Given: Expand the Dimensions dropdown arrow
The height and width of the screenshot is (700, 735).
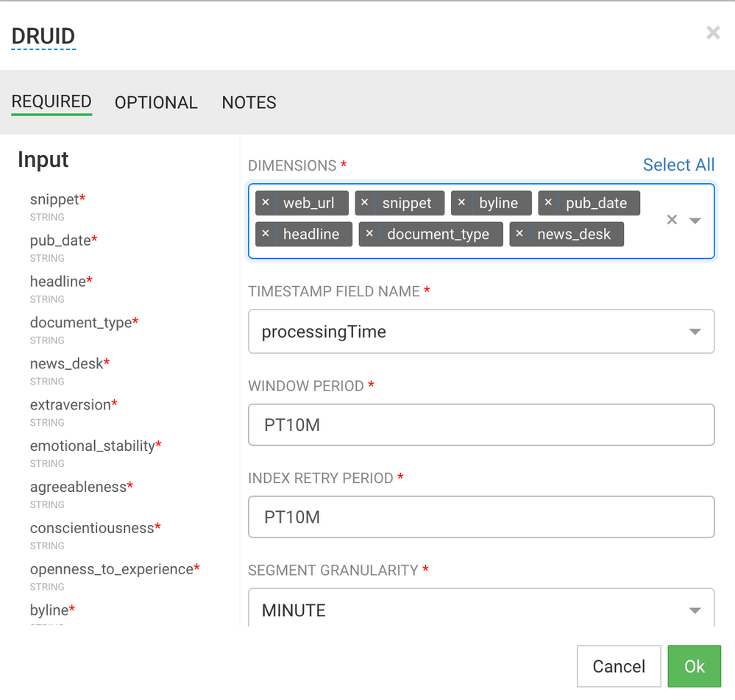Looking at the screenshot, I should [695, 221].
